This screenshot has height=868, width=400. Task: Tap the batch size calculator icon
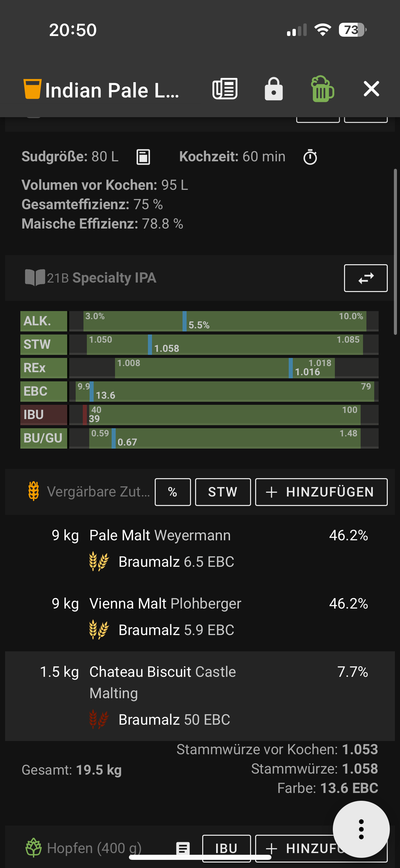tap(143, 157)
